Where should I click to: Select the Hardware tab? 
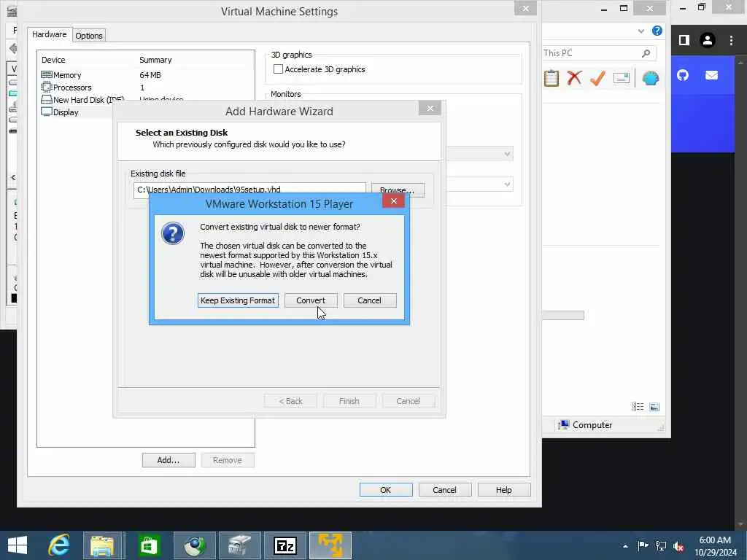click(50, 34)
